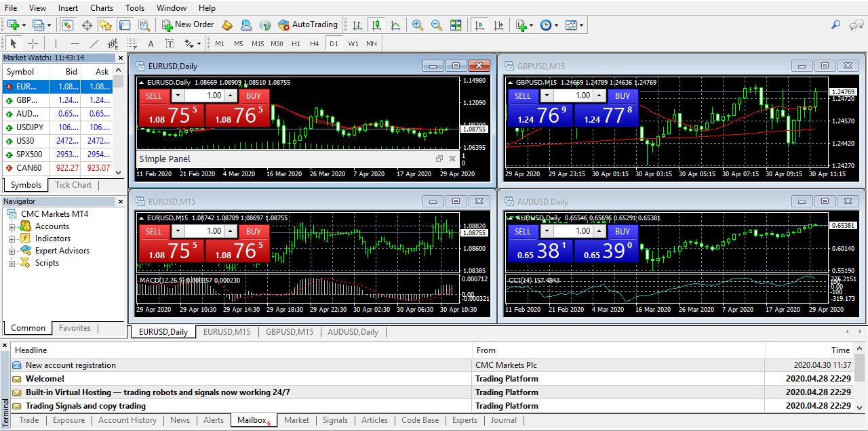Image resolution: width=868 pixels, height=431 pixels.
Task: Expand Scripts in the Navigator tree
Action: [x=12, y=263]
